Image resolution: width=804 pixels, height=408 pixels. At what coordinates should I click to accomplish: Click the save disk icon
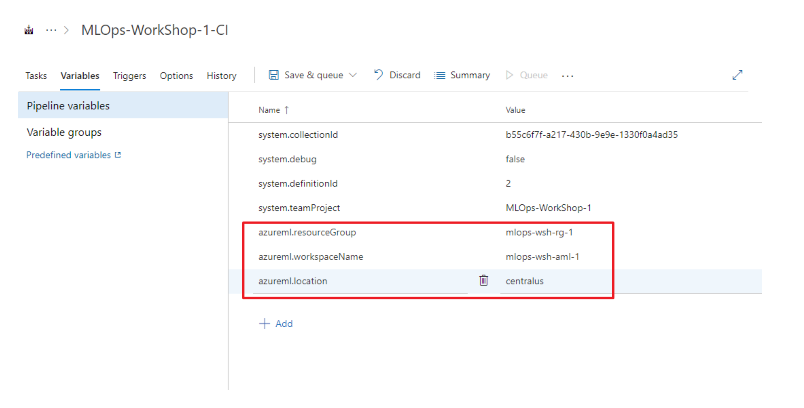pyautogui.click(x=274, y=75)
